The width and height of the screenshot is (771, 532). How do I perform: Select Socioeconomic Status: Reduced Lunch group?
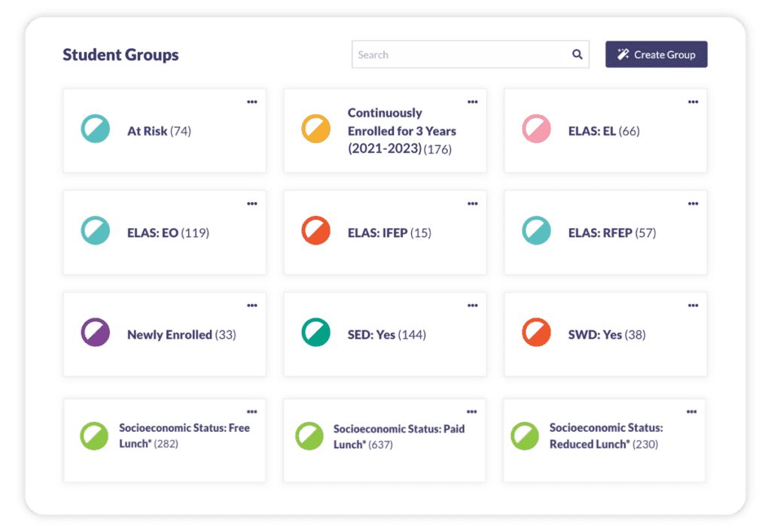point(605,436)
